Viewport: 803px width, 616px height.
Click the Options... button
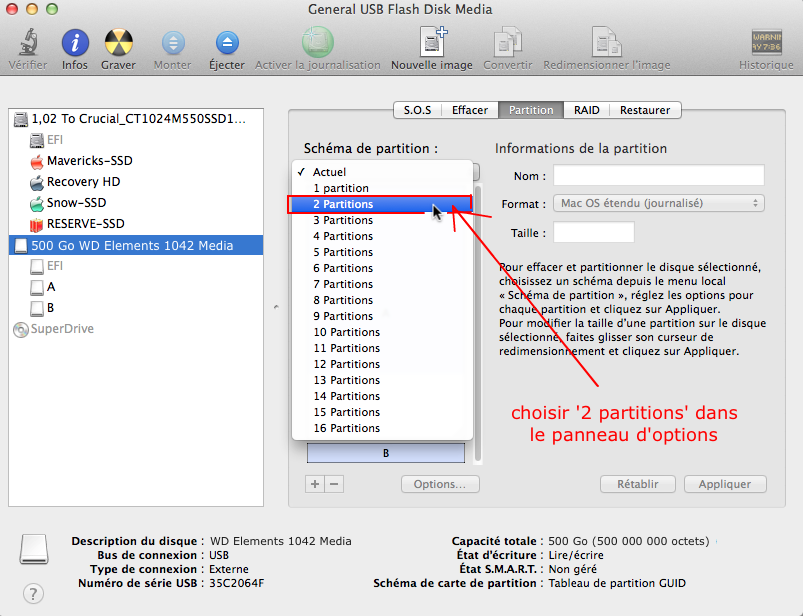pyautogui.click(x=440, y=484)
